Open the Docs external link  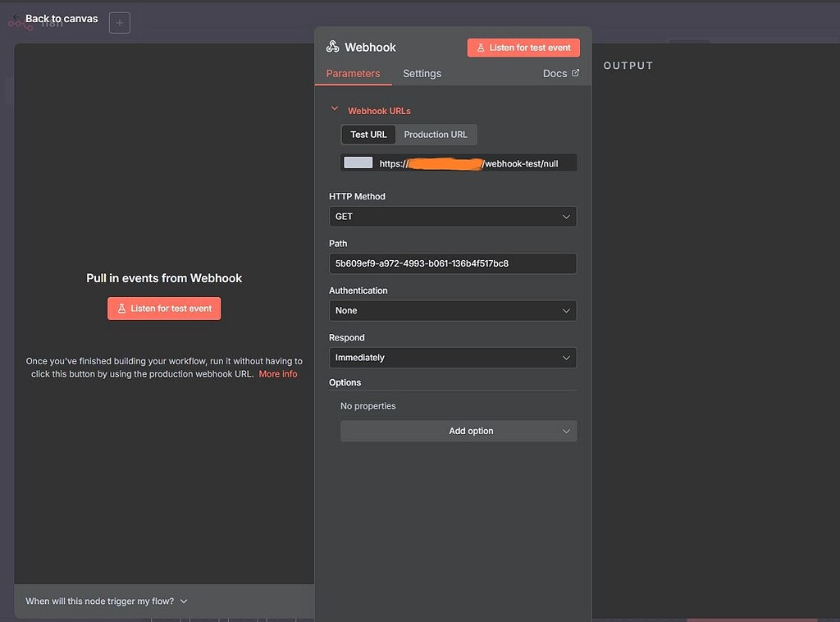(560, 73)
